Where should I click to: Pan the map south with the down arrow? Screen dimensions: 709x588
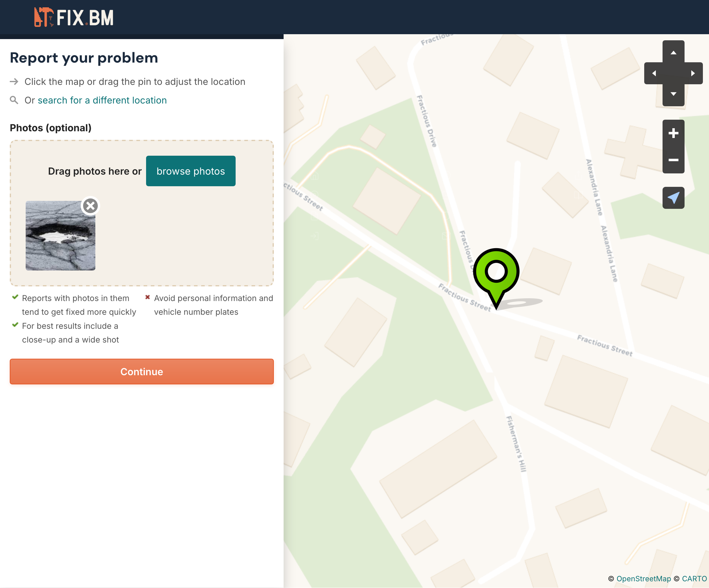[x=673, y=94]
